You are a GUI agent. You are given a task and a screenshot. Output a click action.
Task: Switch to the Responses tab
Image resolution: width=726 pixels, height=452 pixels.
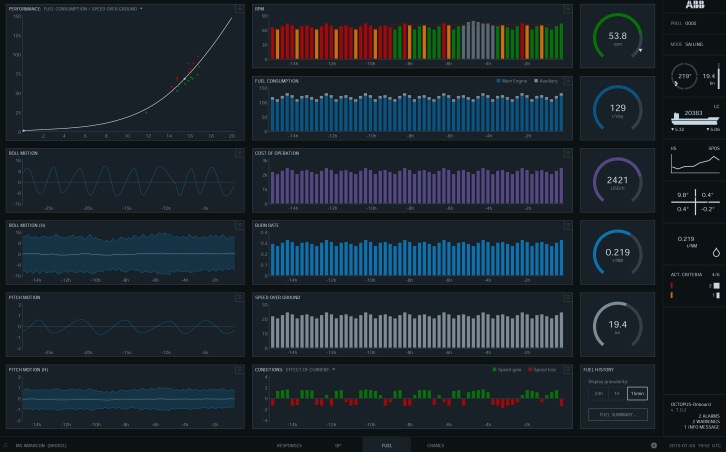pos(289,444)
